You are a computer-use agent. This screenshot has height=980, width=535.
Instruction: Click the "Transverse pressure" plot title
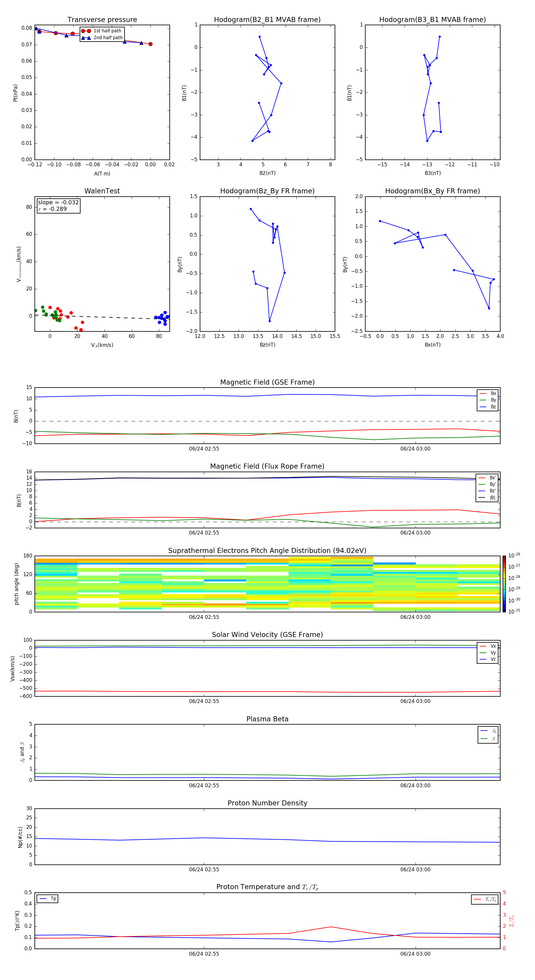click(x=102, y=20)
